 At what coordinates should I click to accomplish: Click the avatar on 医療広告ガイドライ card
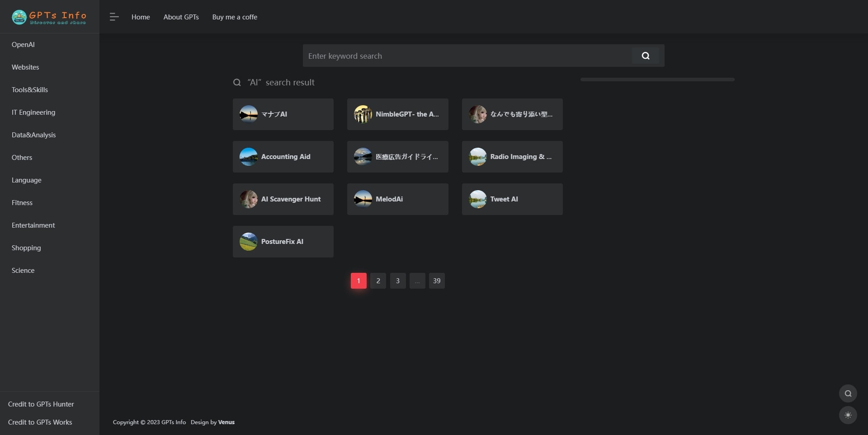pyautogui.click(x=363, y=157)
